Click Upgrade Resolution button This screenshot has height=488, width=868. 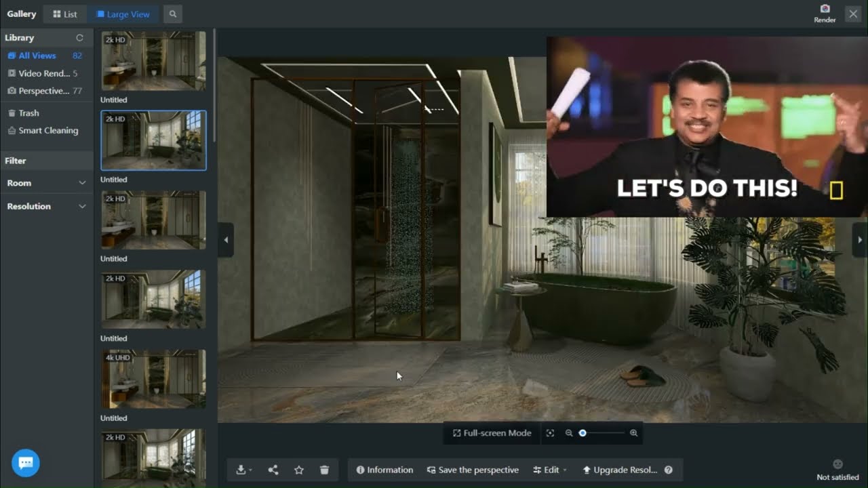tap(620, 470)
